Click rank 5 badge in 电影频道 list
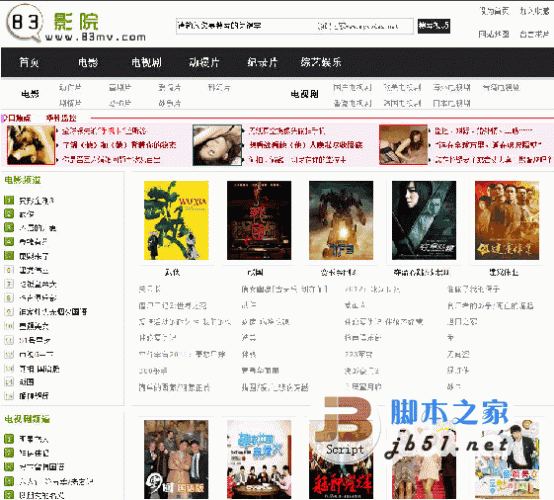The width and height of the screenshot is (554, 500). (9, 255)
